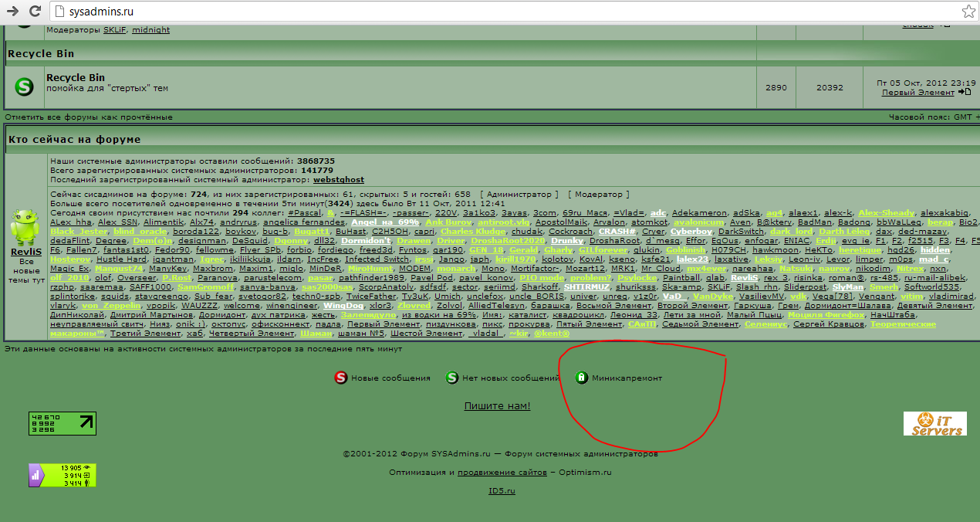Viewport: 980px width, 522px height.
Task: Click the bookmark star in the address bar
Action: [x=968, y=12]
